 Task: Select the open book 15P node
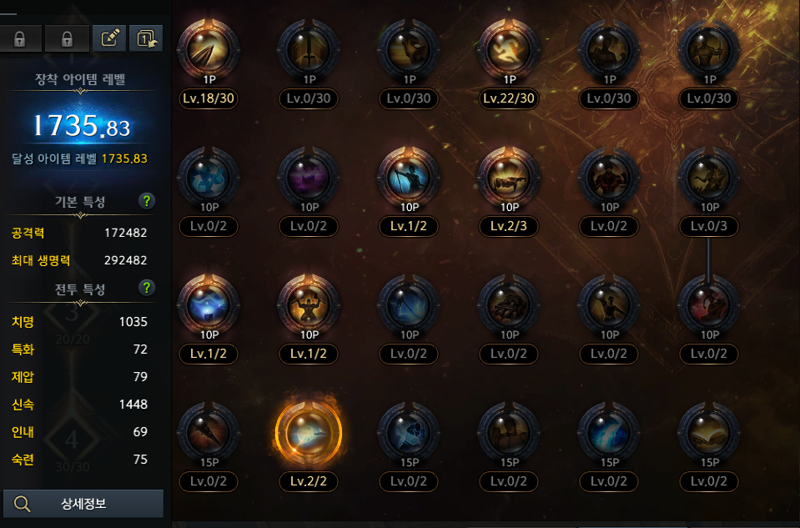[709, 433]
